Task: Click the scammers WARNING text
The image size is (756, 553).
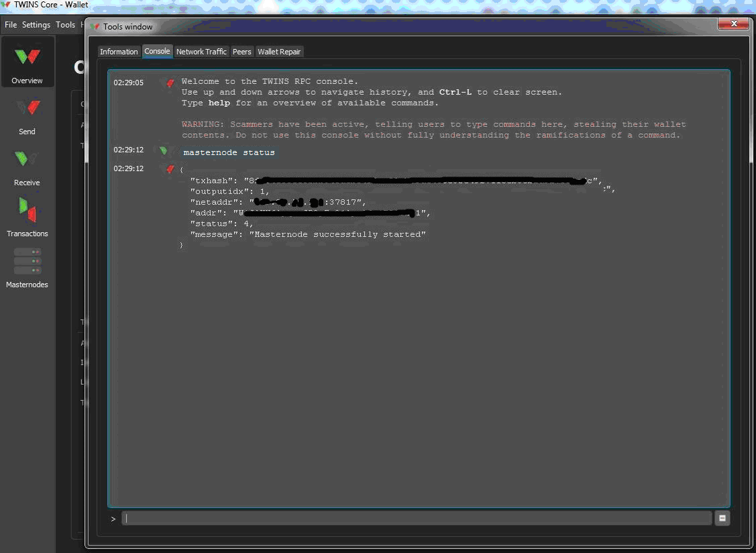Action: point(433,130)
